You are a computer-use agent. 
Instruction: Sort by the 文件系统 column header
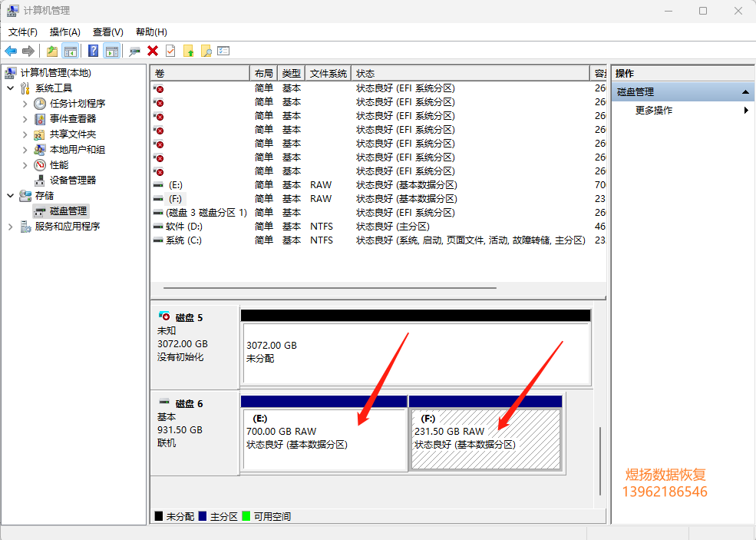328,73
